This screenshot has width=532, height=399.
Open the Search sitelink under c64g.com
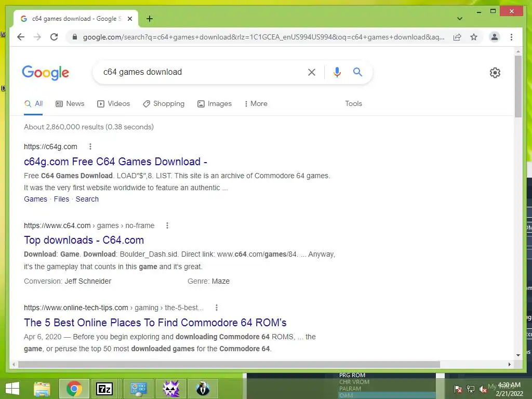click(x=87, y=199)
